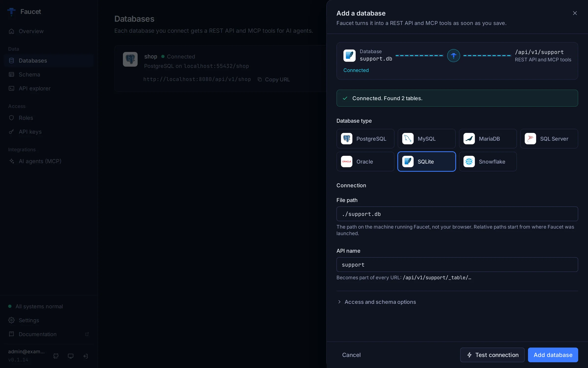
Task: Click Cancel in the dialog
Action: 351,355
